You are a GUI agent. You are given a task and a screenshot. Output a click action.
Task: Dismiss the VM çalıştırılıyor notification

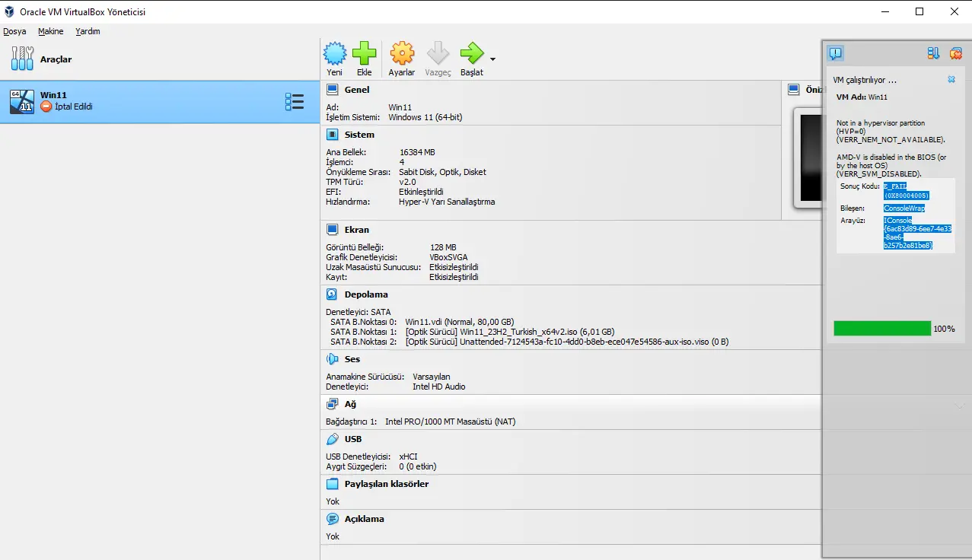click(x=951, y=79)
